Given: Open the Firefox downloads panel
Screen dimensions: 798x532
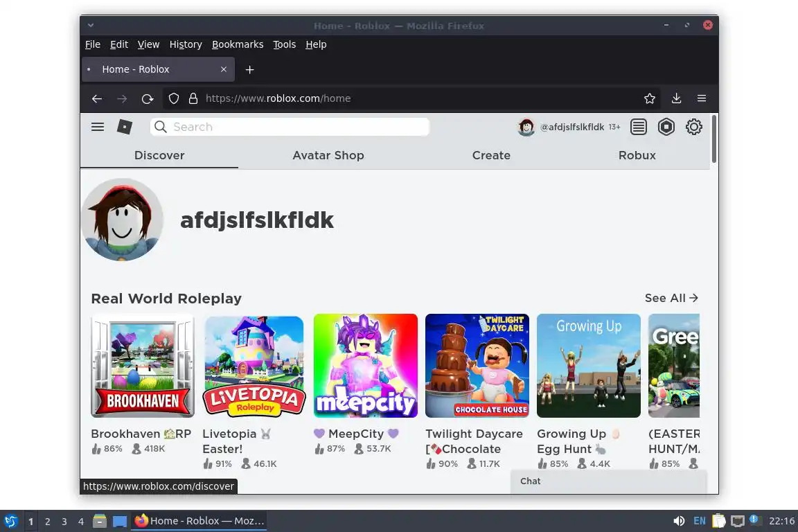Looking at the screenshot, I should click(x=676, y=98).
